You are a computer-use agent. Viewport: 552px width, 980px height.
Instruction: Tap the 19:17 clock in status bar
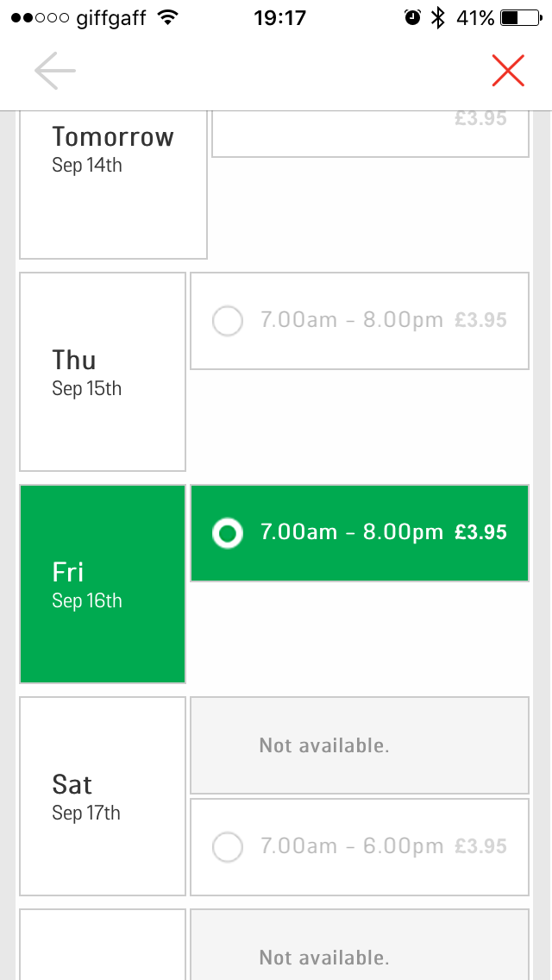(279, 18)
